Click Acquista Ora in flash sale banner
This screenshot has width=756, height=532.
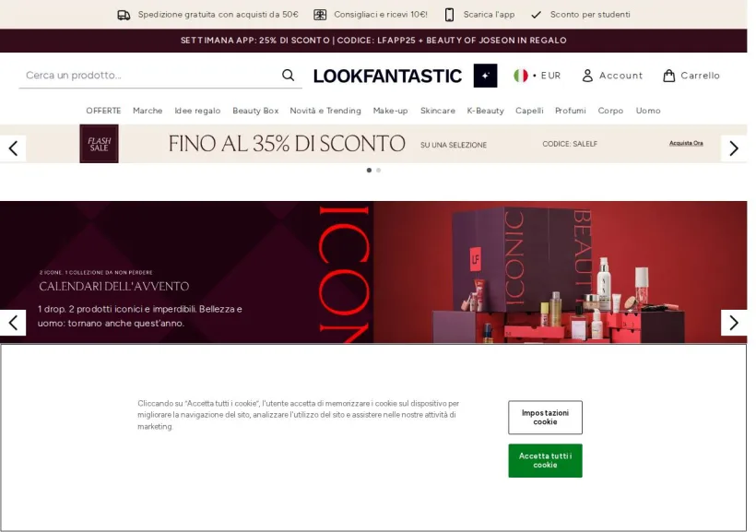tap(686, 143)
